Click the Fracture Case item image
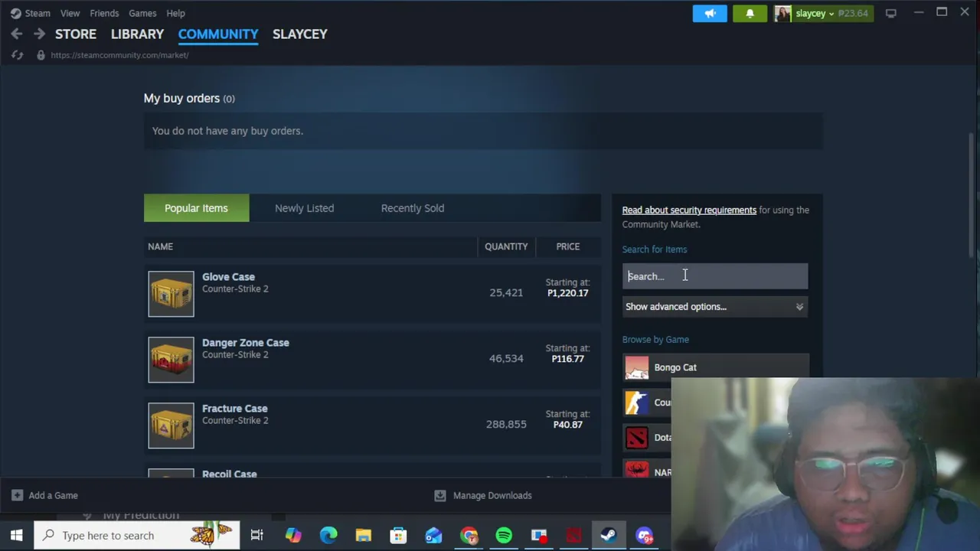Image resolution: width=980 pixels, height=551 pixels. click(x=171, y=425)
